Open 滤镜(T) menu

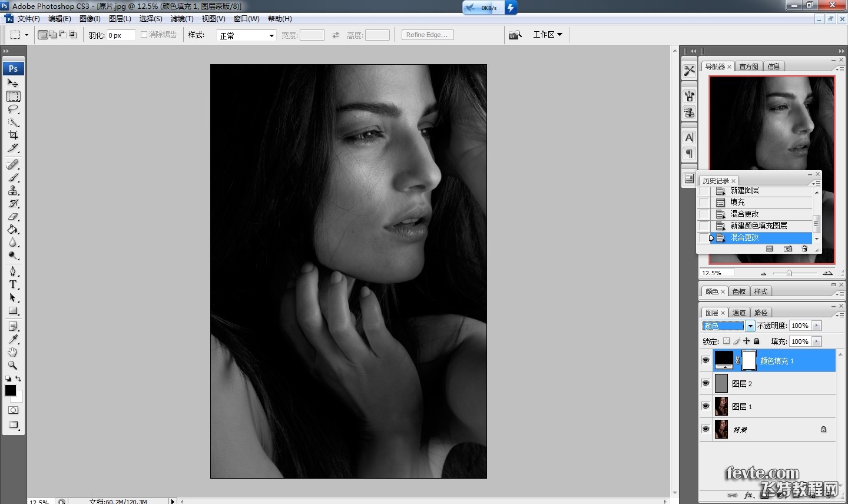click(x=182, y=19)
